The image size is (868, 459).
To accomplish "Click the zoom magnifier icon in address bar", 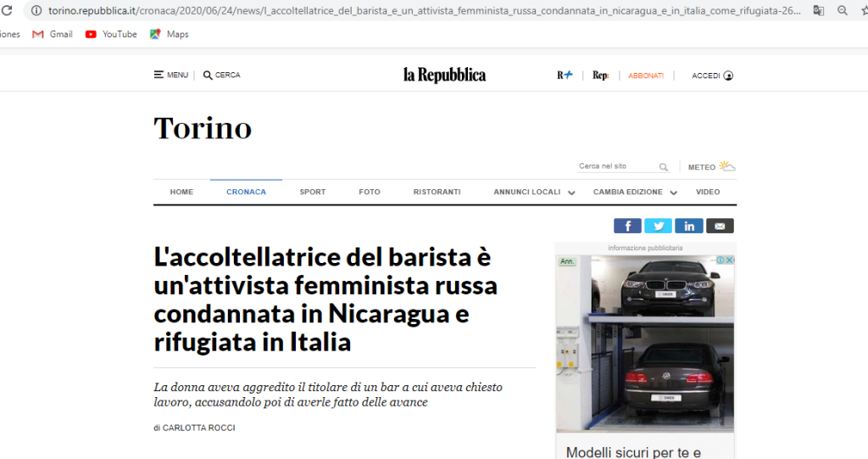I will coord(843,10).
